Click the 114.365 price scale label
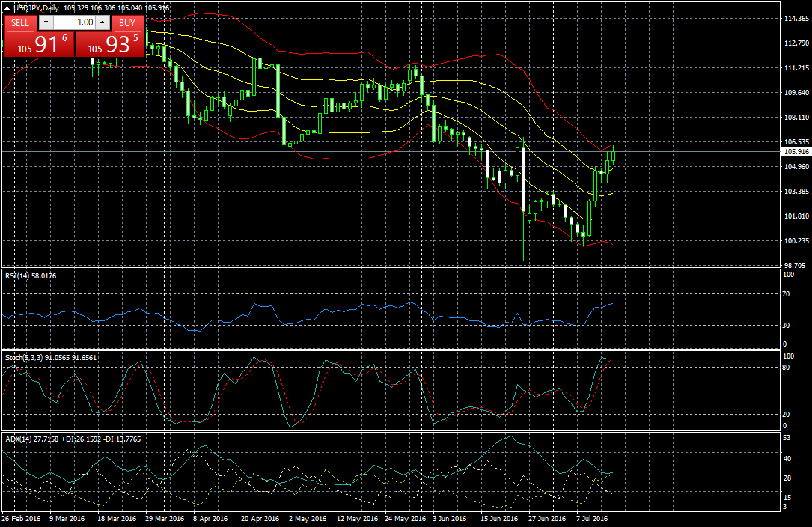812x527 pixels. (795, 19)
